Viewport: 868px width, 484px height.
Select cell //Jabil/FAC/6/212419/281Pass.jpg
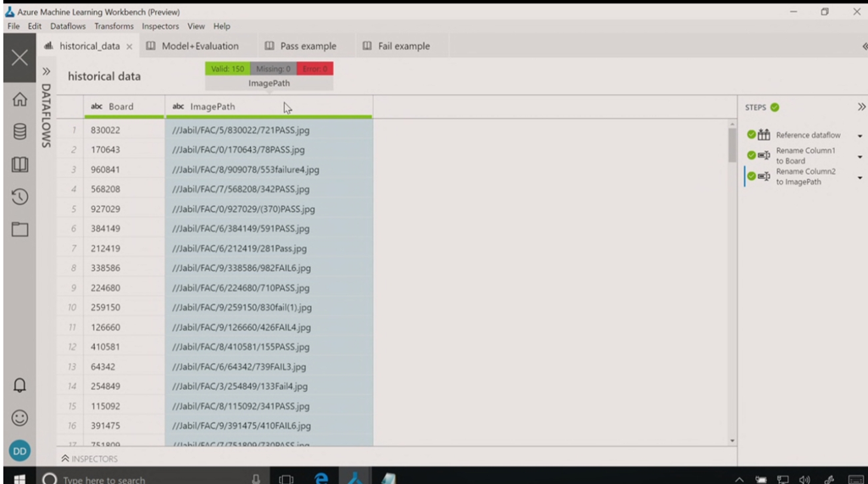[x=269, y=248]
